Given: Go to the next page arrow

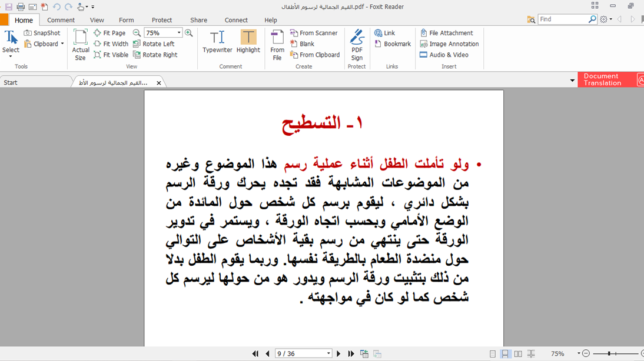Looking at the screenshot, I should click(338, 354).
